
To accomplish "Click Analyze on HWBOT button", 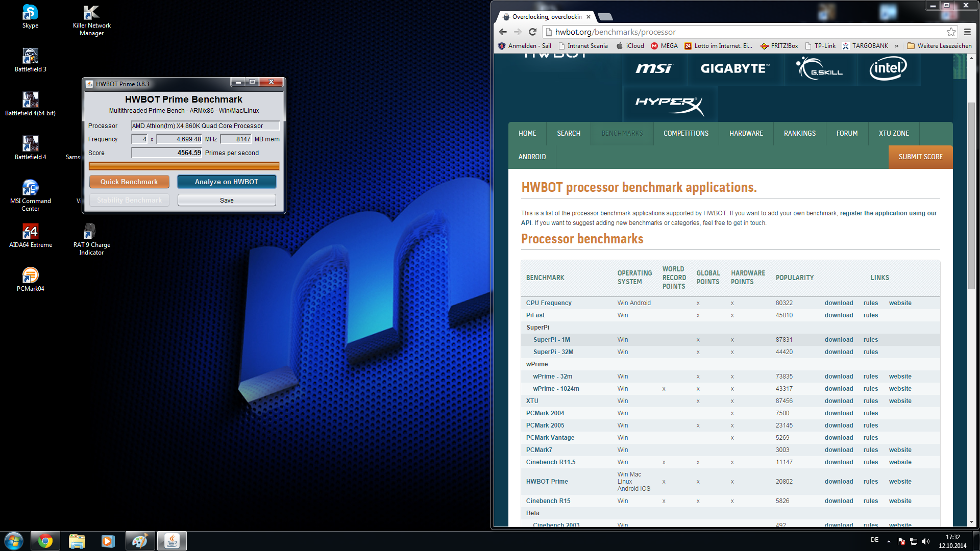I will click(227, 182).
